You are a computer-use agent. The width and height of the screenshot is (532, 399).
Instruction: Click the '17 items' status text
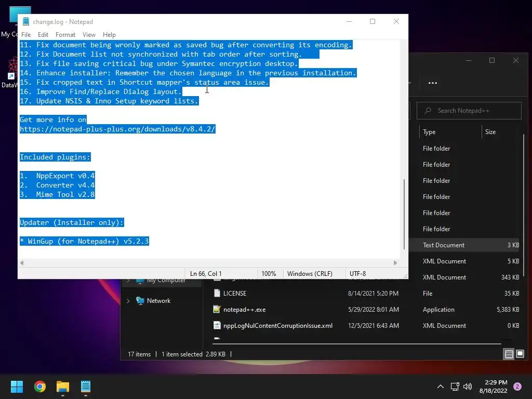pos(139,354)
